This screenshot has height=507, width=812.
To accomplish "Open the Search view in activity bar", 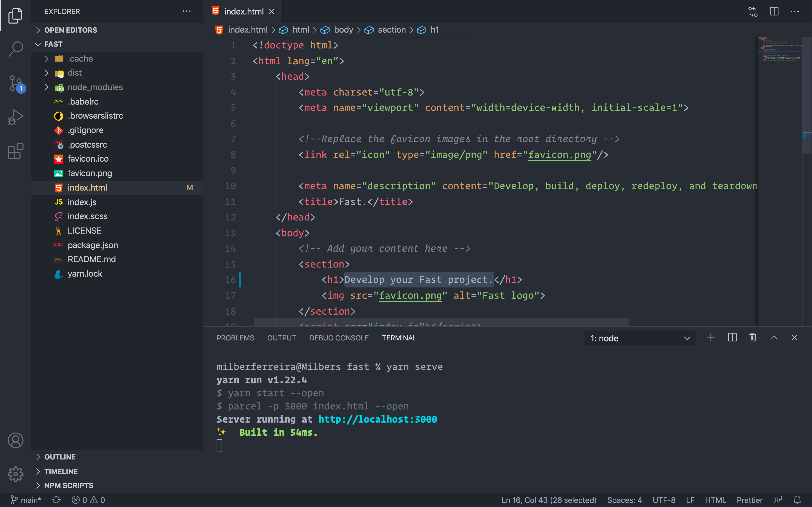I will 15,49.
